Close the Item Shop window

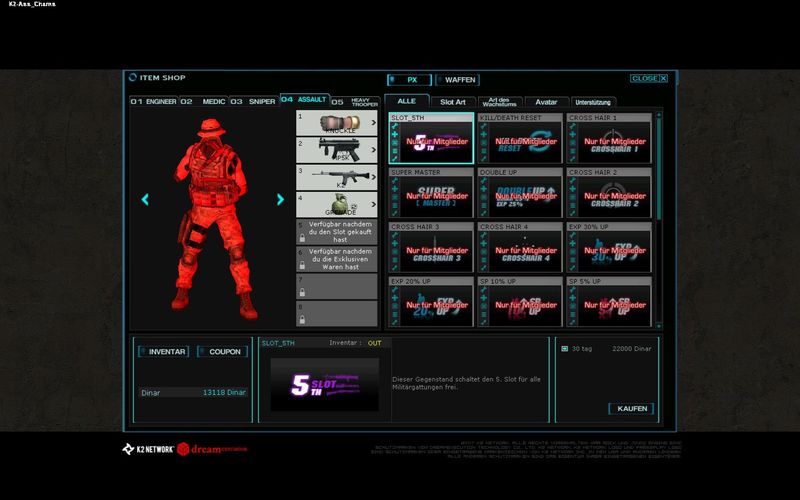tap(648, 78)
